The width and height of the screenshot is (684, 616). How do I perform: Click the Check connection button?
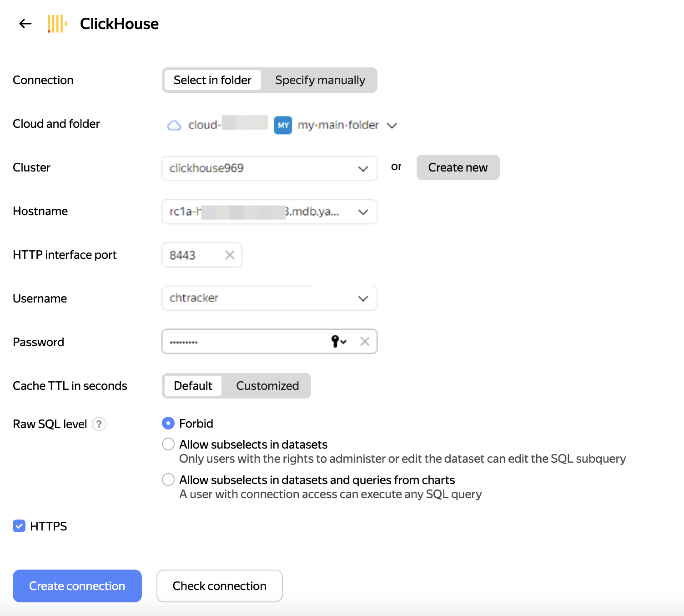(x=219, y=586)
